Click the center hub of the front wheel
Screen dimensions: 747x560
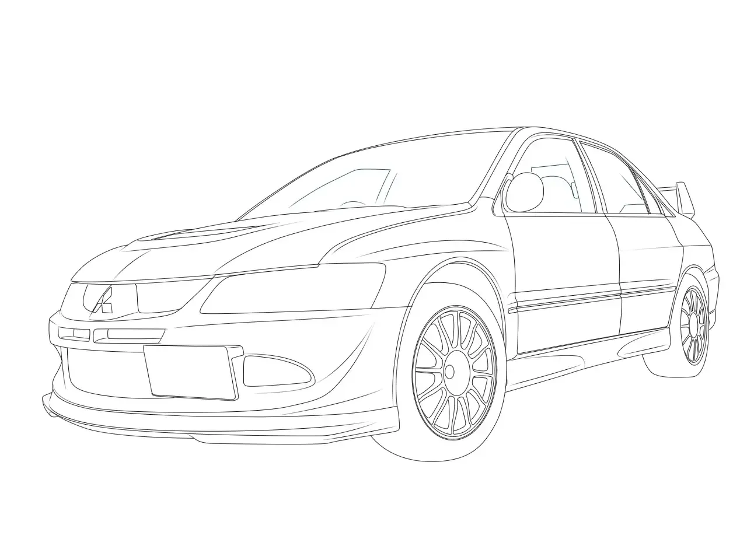pos(449,372)
